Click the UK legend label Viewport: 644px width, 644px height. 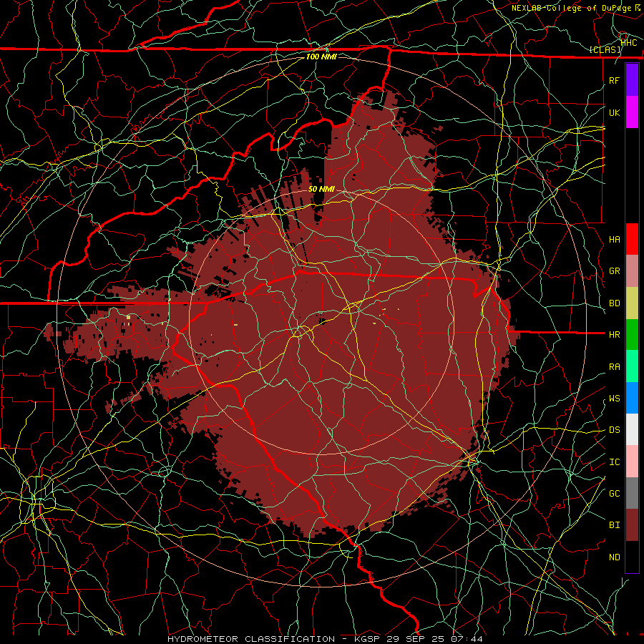coord(614,112)
